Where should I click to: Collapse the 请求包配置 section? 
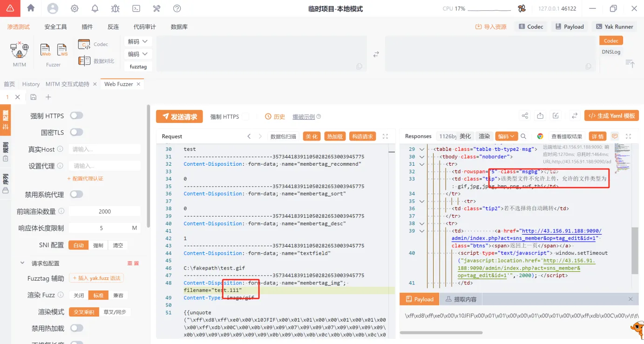point(22,263)
